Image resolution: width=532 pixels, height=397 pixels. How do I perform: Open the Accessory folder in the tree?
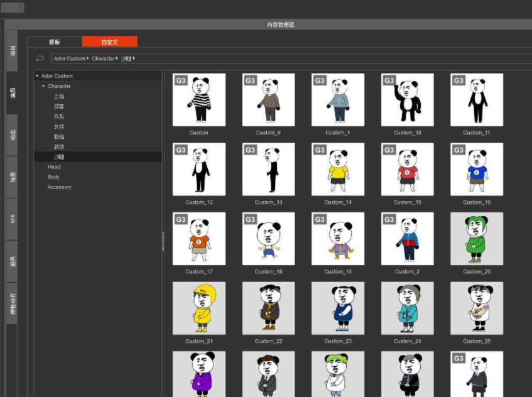click(60, 187)
